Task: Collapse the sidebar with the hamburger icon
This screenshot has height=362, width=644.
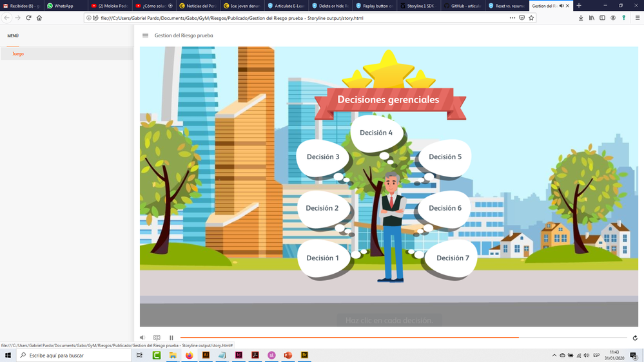Action: [x=145, y=35]
